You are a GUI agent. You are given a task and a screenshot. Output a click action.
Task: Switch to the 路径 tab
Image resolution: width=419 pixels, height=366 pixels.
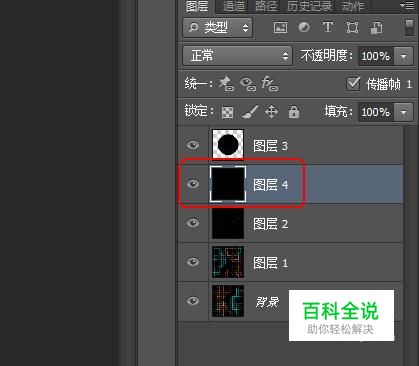click(x=266, y=6)
